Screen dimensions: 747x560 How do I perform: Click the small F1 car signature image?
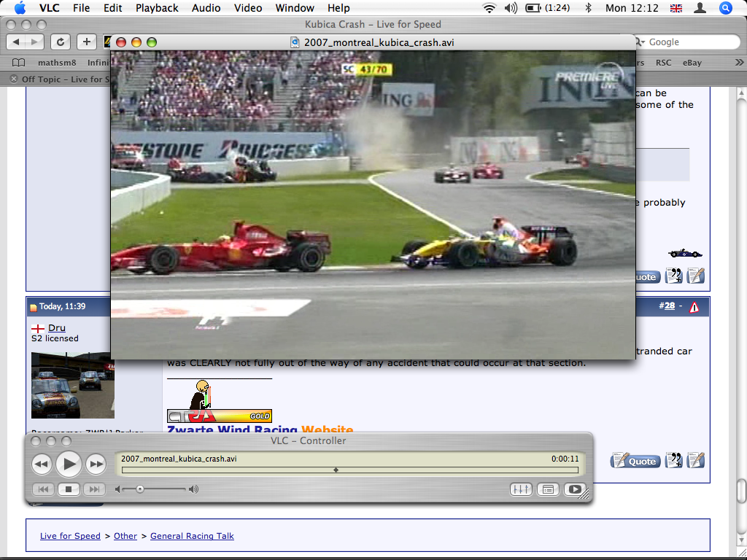coord(685,253)
